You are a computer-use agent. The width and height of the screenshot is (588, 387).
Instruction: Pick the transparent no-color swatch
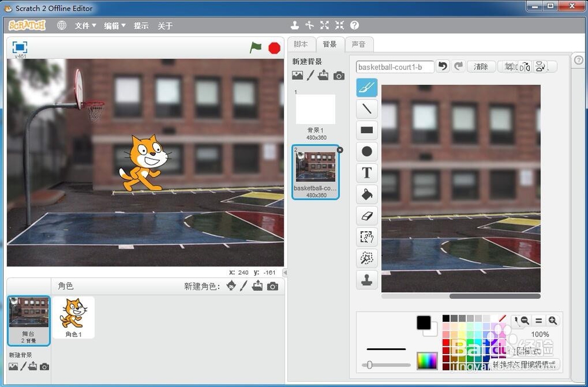503,318
